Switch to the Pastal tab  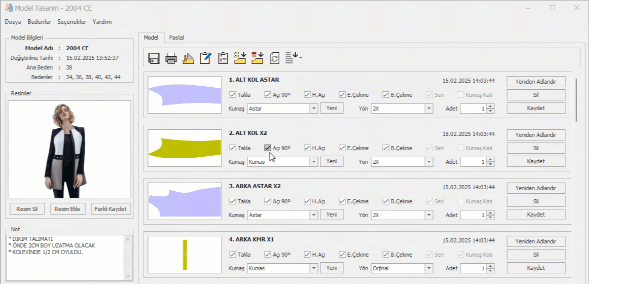tap(176, 38)
